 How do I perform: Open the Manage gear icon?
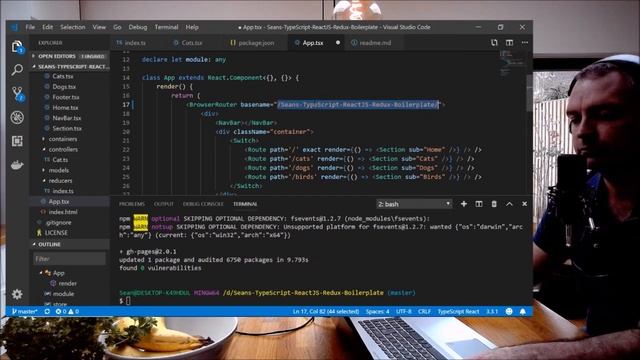(17, 294)
